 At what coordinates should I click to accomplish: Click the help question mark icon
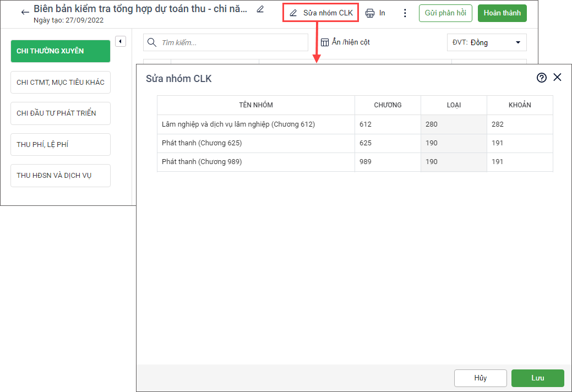[542, 78]
